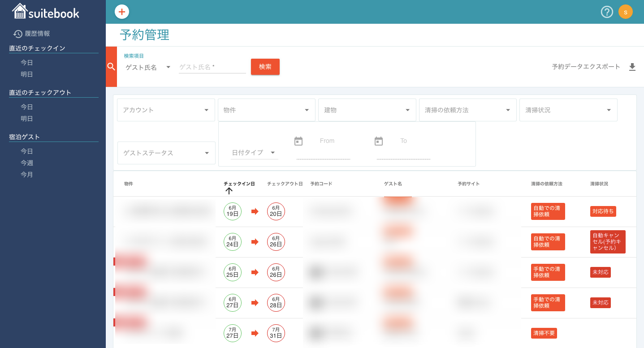Click the チェックアウト日 column header
Viewport: 644px width, 348px height.
[x=285, y=184]
